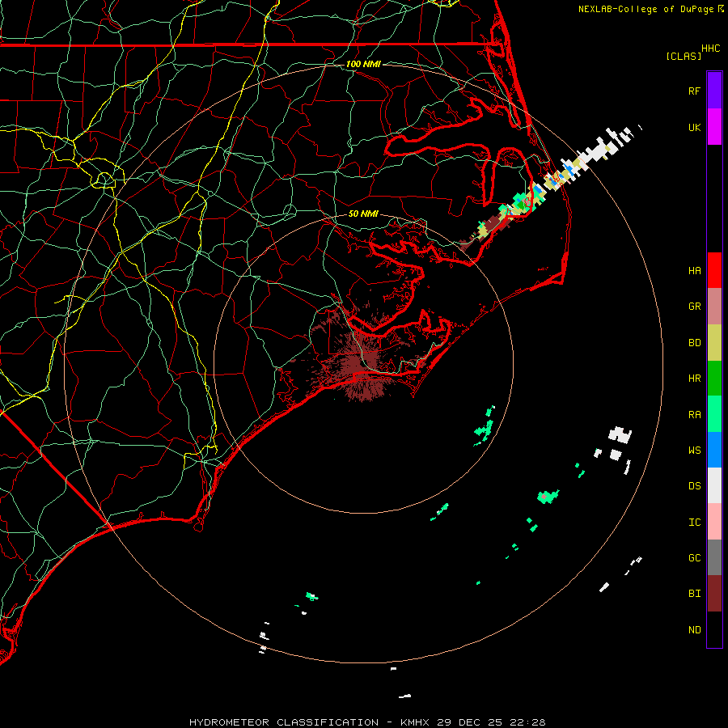Screen dimensions: 728x728
Task: Click the IC light pink legend swatch
Action: (x=714, y=522)
